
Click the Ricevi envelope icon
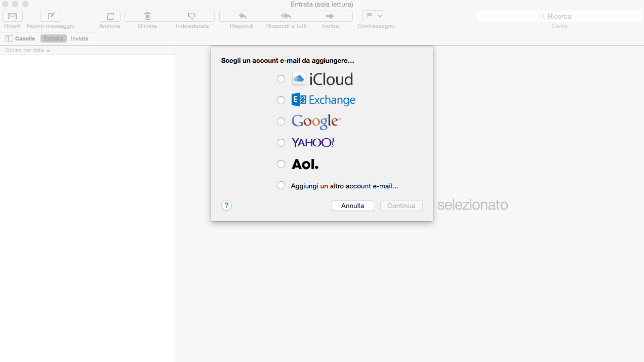click(12, 16)
